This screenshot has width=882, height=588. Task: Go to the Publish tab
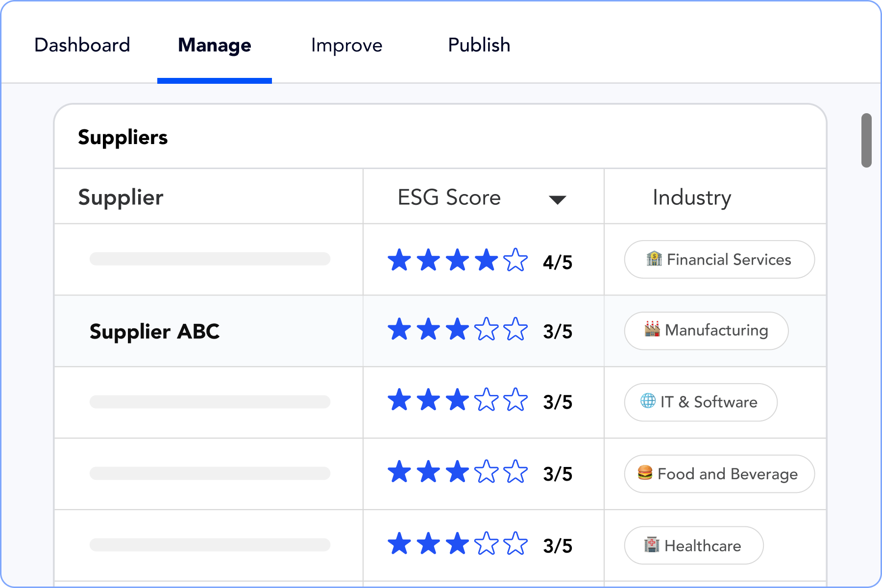click(x=479, y=45)
